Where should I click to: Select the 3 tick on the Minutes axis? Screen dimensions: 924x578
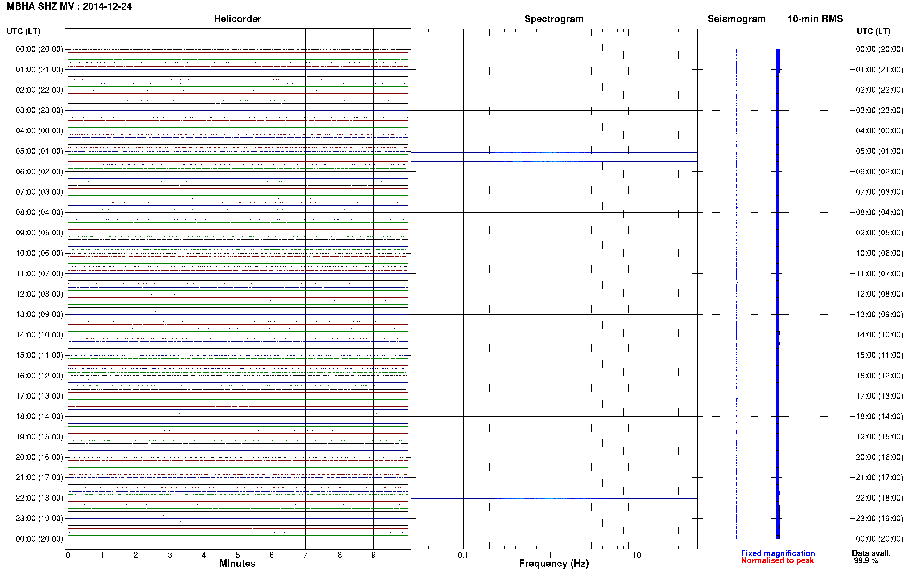point(170,555)
